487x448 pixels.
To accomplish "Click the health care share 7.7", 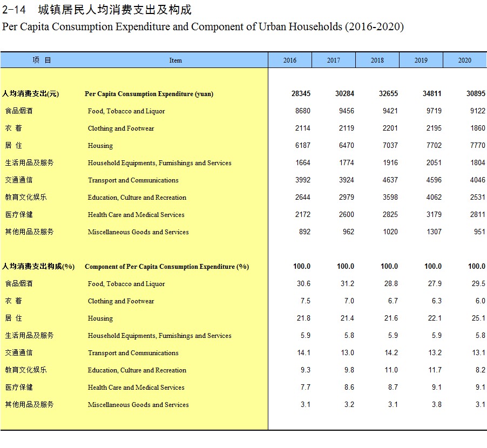I will point(306,387).
